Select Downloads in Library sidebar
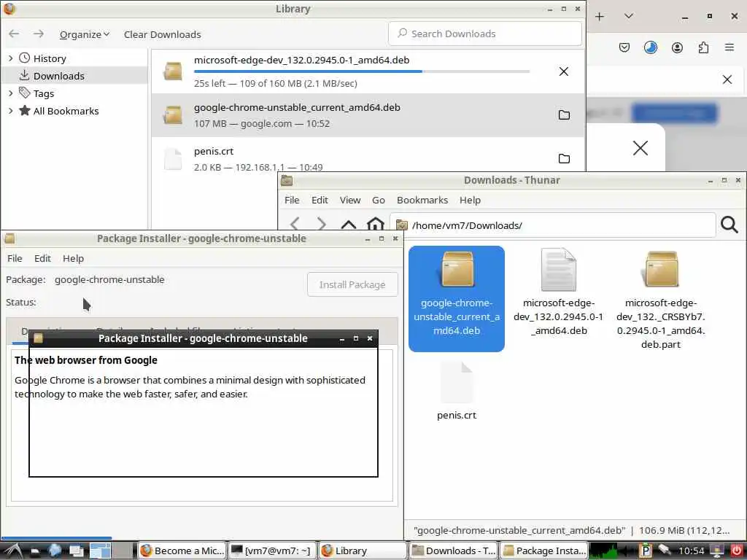This screenshot has width=747, height=560. coord(75,76)
